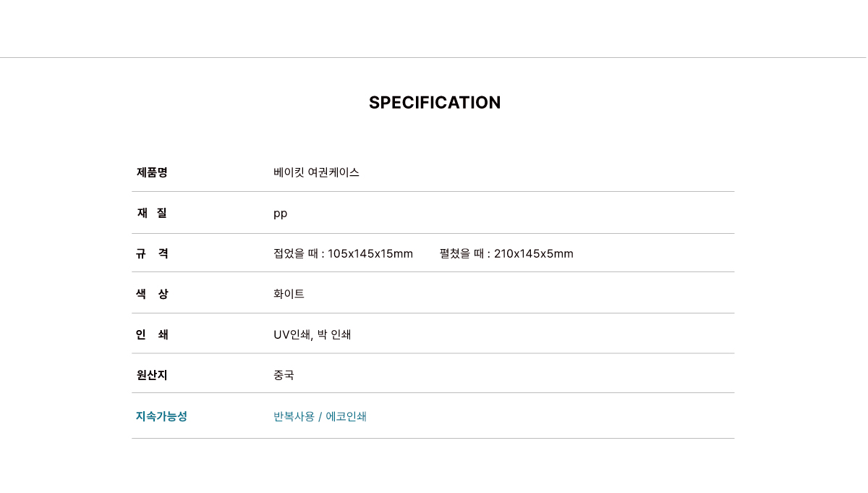
Task: Click the 베이킷 여권케이스 product name
Action: tap(316, 172)
